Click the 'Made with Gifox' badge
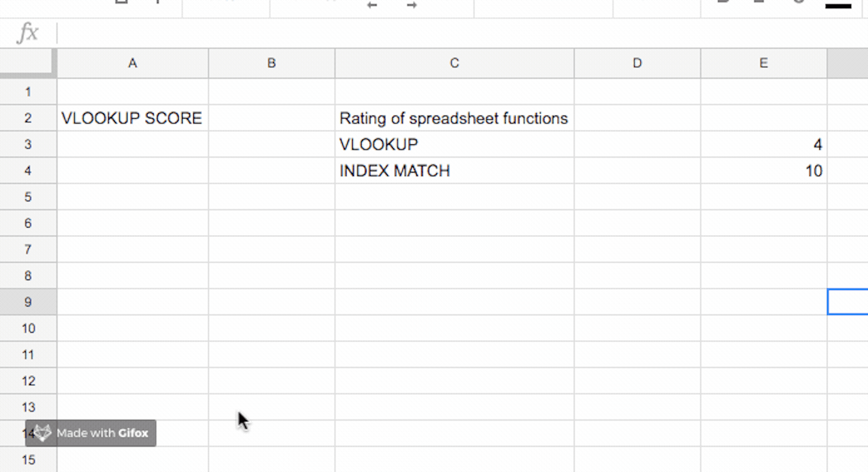Viewport: 868px width, 472px height. click(91, 433)
